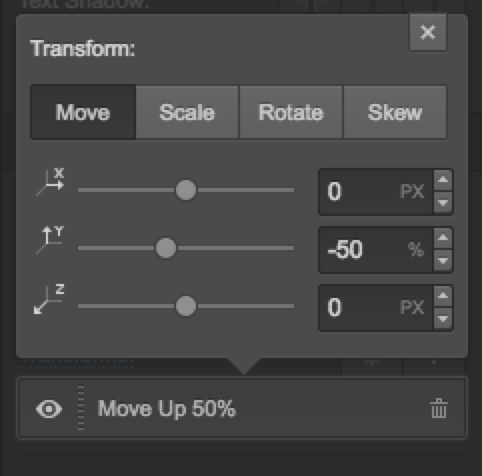Increase the Z move value with up arrow

point(443,296)
